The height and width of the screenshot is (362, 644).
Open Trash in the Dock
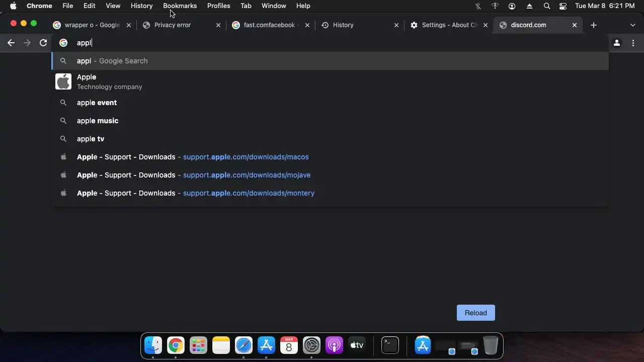pyautogui.click(x=491, y=345)
